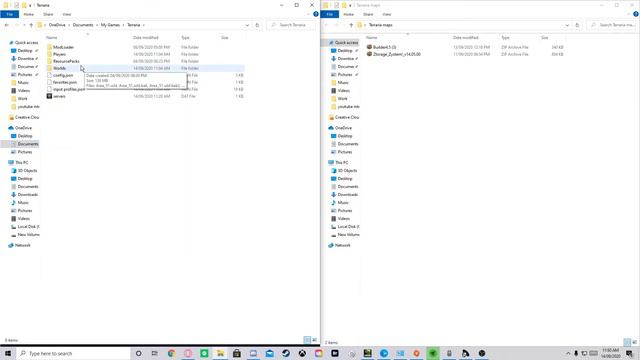Viewport: 640px width, 360px height.
Task: Open the Windows Start menu
Action: pyautogui.click(x=8, y=353)
